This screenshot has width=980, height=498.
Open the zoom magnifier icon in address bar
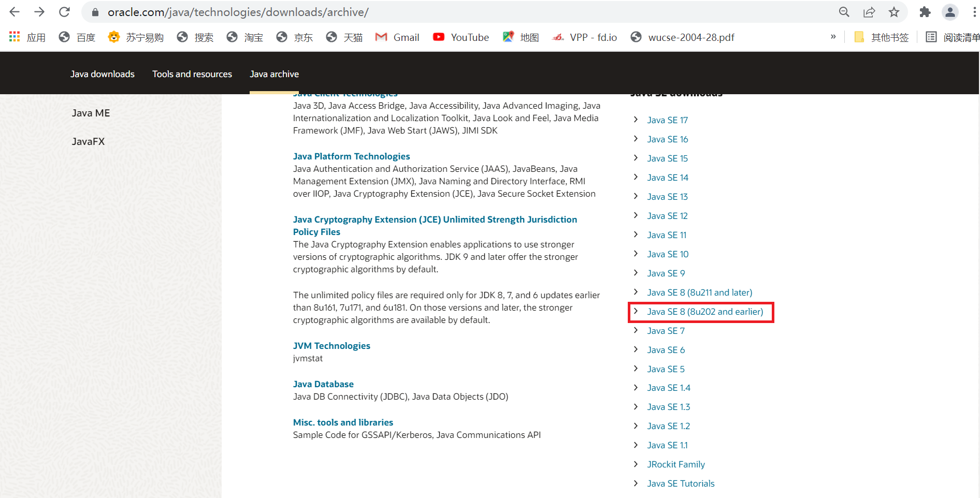point(844,12)
